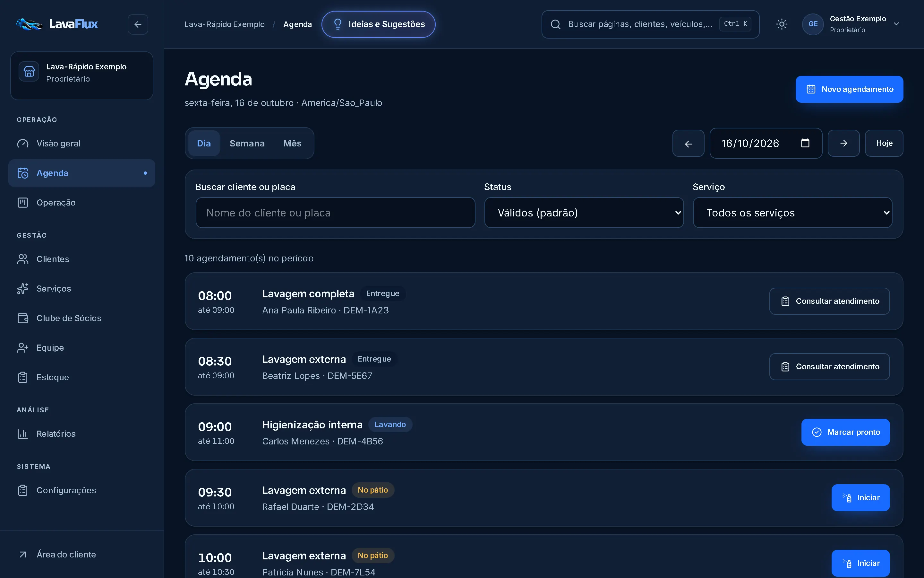The image size is (924, 578).
Task: Click the 16/10/2026 date field
Action: [766, 143]
